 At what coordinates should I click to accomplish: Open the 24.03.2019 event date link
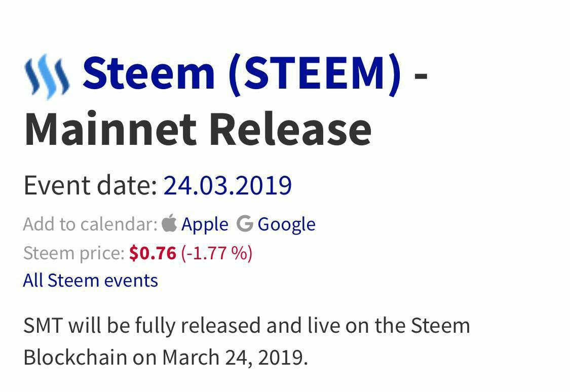coord(227,186)
